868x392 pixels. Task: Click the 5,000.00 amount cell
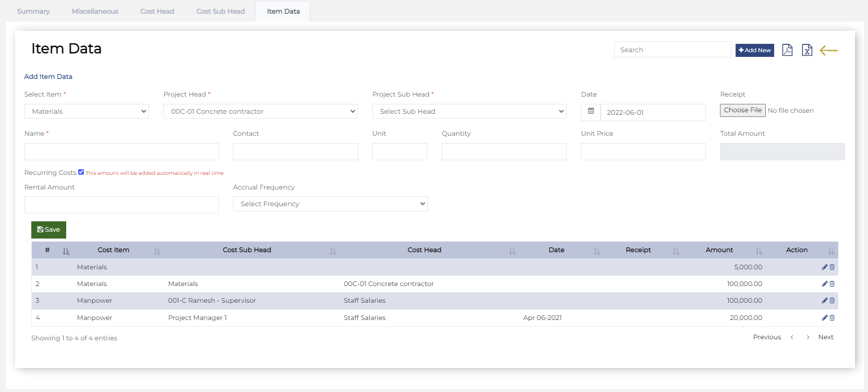(x=748, y=267)
